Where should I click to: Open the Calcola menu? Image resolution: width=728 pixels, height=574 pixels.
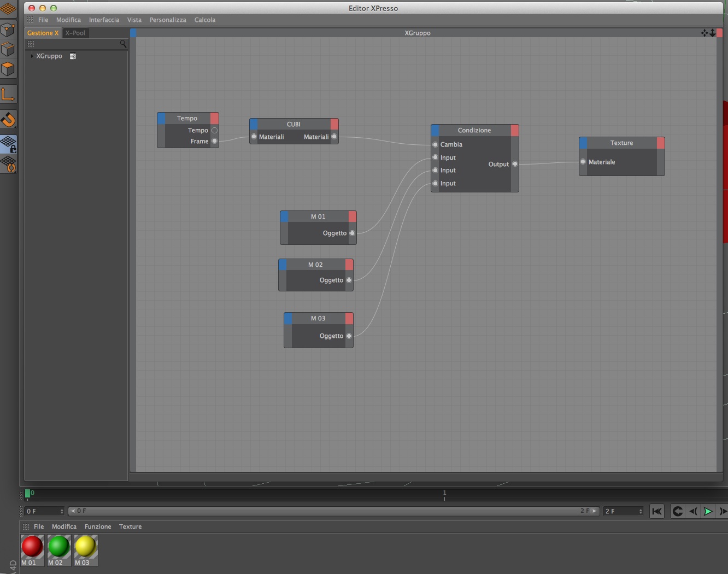point(205,20)
